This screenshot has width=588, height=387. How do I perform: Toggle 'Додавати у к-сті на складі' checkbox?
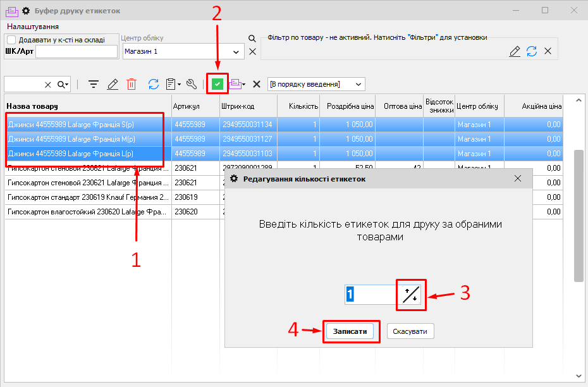click(11, 40)
